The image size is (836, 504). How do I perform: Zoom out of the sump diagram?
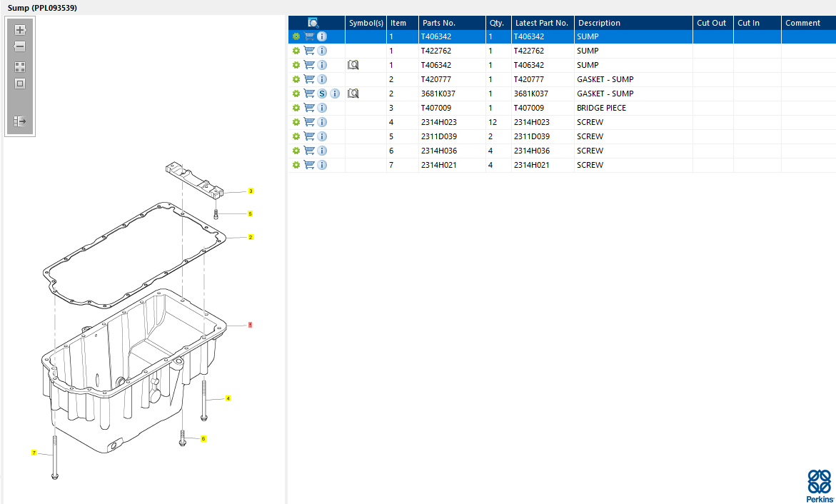(20, 47)
